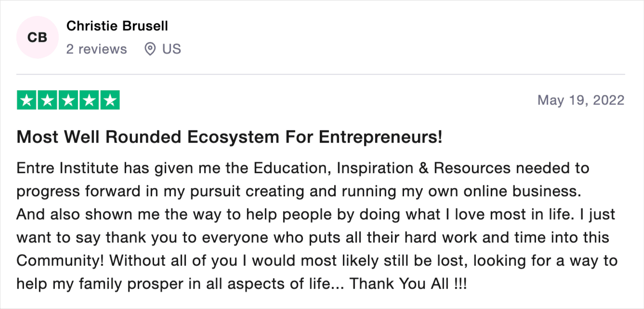644x309 pixels.
Task: Click the divider line under reviewer info
Action: coord(321,75)
